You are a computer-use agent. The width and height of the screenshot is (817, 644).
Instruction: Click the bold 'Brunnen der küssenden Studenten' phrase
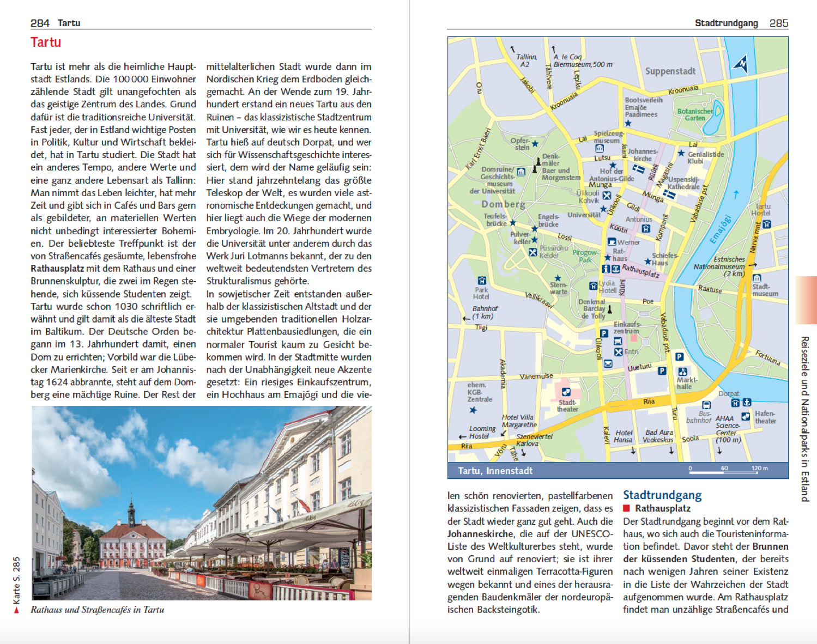(x=706, y=552)
